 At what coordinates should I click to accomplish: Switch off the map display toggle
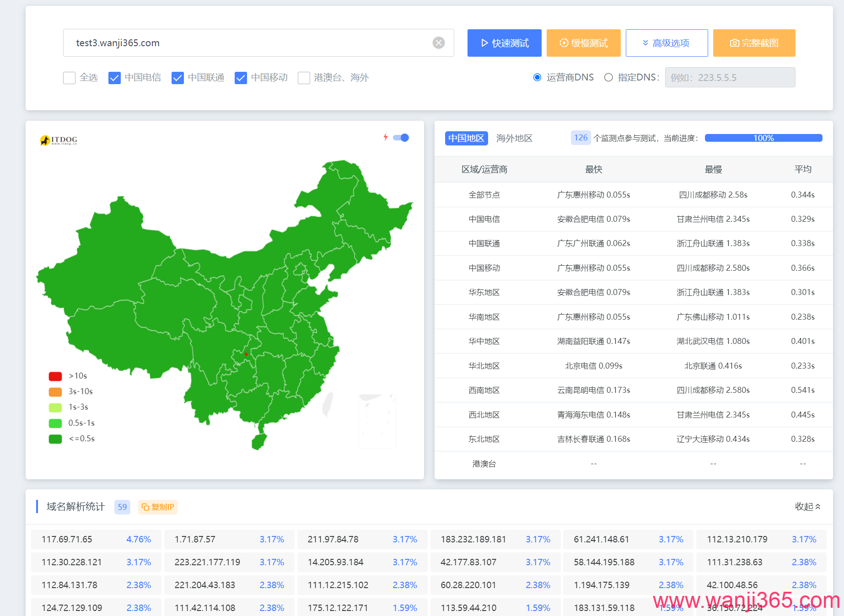coord(401,138)
